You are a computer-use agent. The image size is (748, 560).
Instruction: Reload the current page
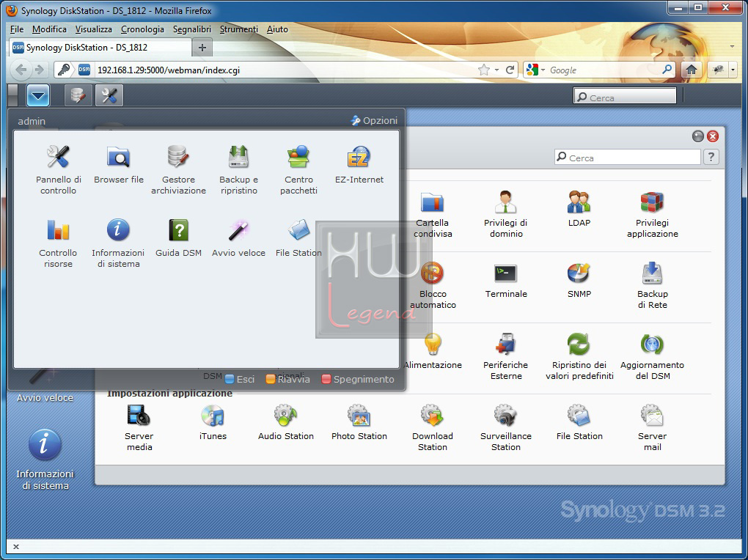click(x=510, y=70)
